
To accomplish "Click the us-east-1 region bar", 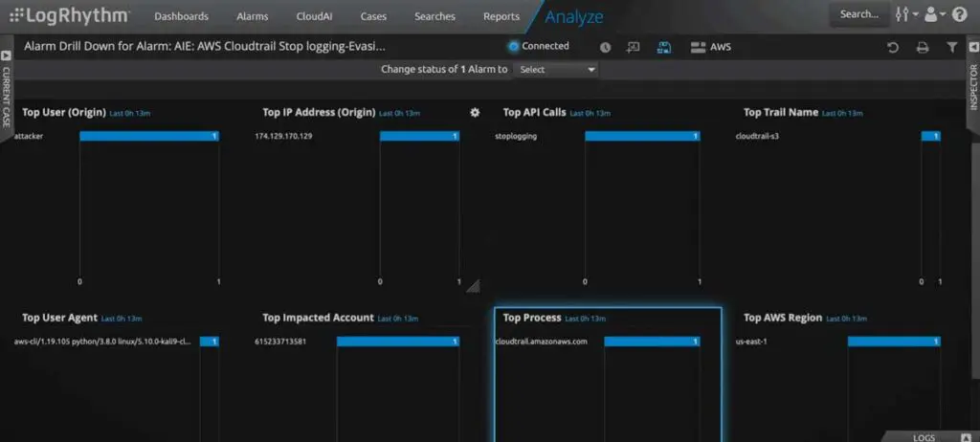I will pos(894,342).
